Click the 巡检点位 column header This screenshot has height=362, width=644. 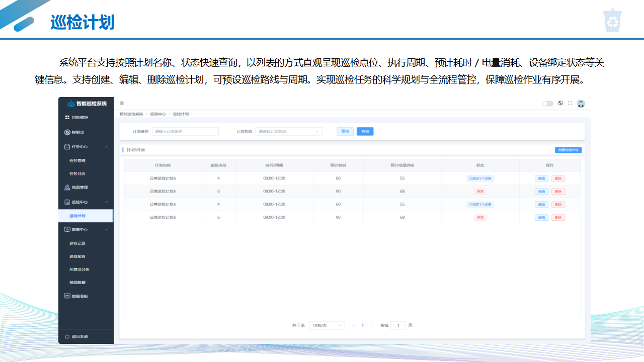[x=218, y=165]
